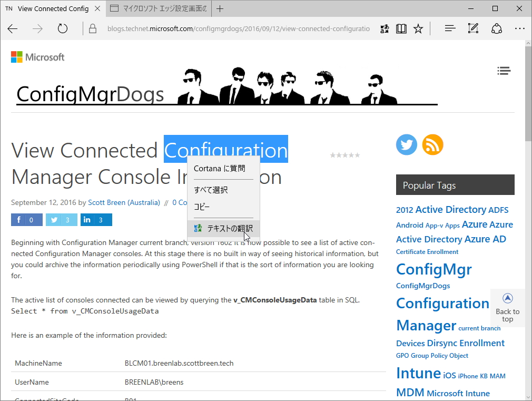The width and height of the screenshot is (532, 401).
Task: Open the 'Azure AD' tag link
Action: (x=485, y=239)
